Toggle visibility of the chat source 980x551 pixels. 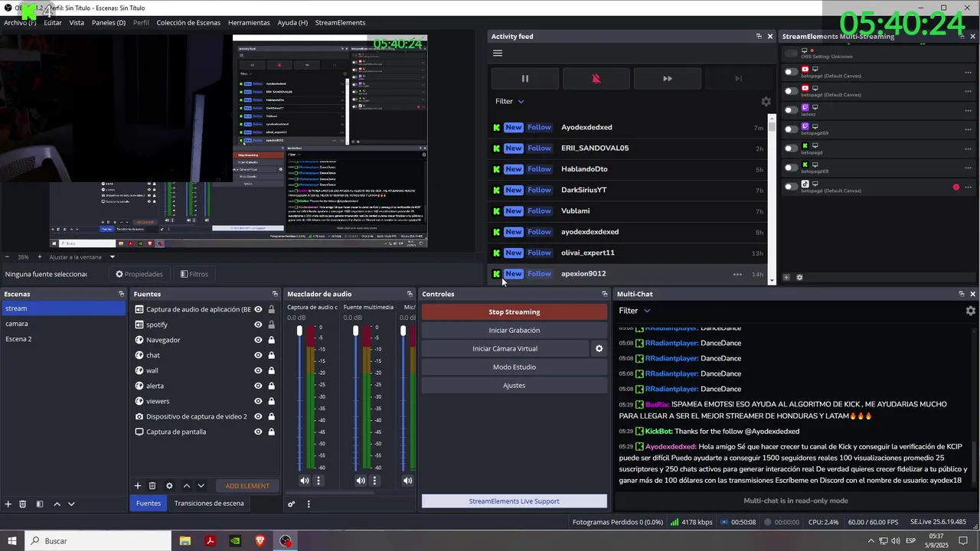click(x=258, y=355)
